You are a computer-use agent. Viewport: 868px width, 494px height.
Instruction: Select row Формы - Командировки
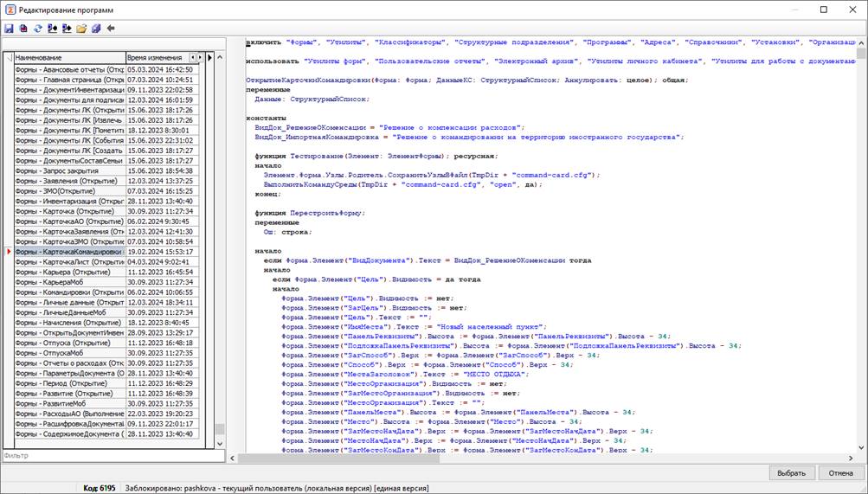(106, 292)
